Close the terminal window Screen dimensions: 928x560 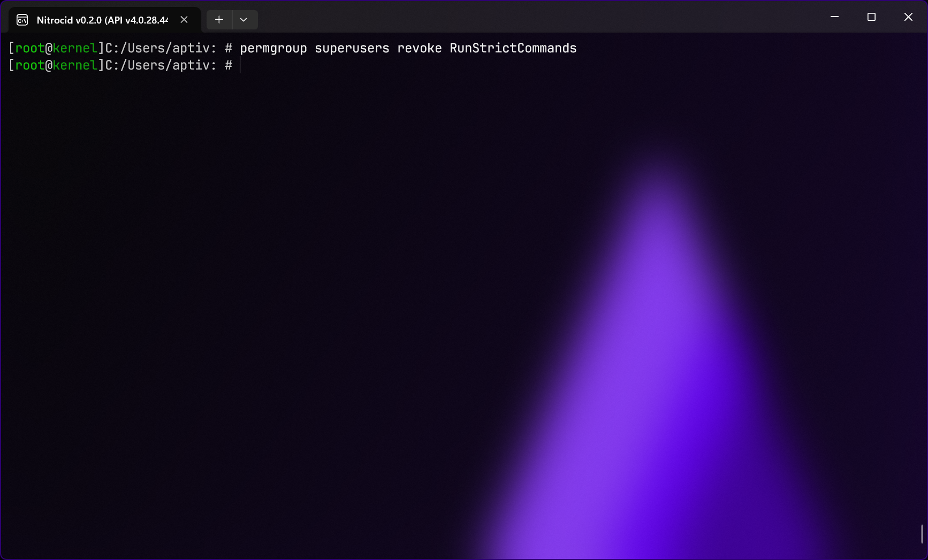(908, 17)
